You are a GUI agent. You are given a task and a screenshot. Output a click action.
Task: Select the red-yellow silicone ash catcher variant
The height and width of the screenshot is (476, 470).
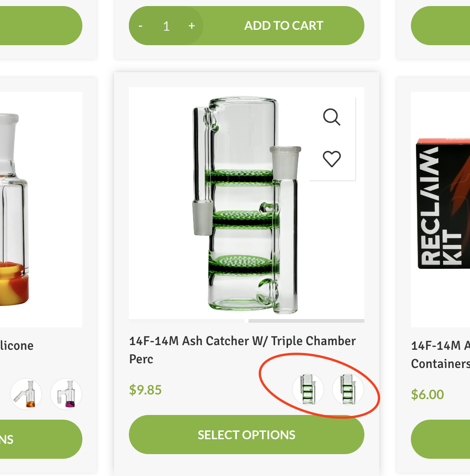click(x=26, y=394)
